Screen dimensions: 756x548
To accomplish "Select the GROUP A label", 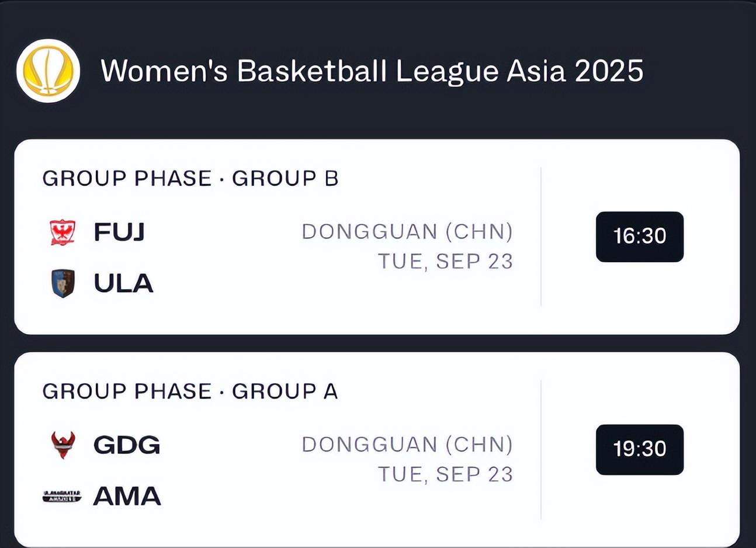I will [285, 391].
